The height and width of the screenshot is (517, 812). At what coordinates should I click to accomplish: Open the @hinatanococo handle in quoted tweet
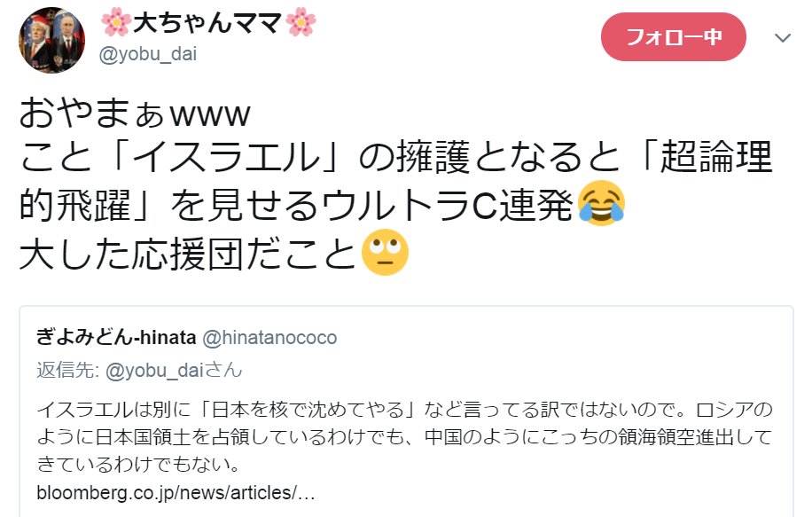pos(269,338)
